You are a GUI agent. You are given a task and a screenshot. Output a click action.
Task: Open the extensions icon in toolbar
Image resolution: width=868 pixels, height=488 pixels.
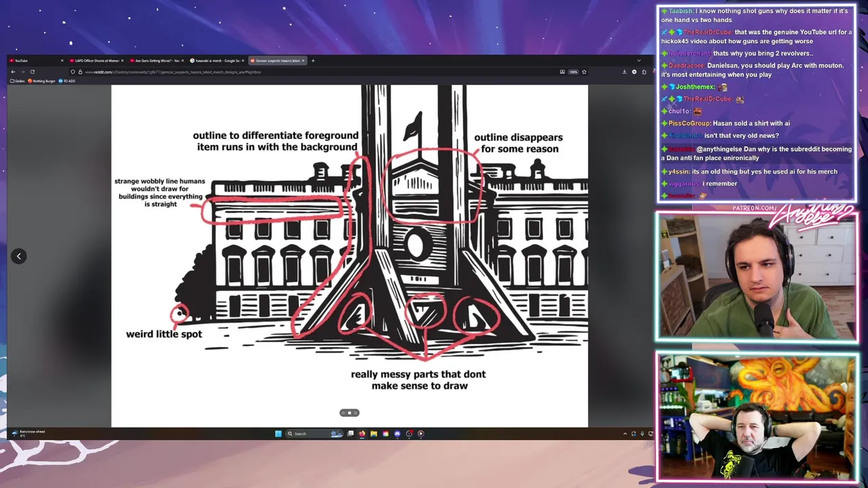pos(644,72)
